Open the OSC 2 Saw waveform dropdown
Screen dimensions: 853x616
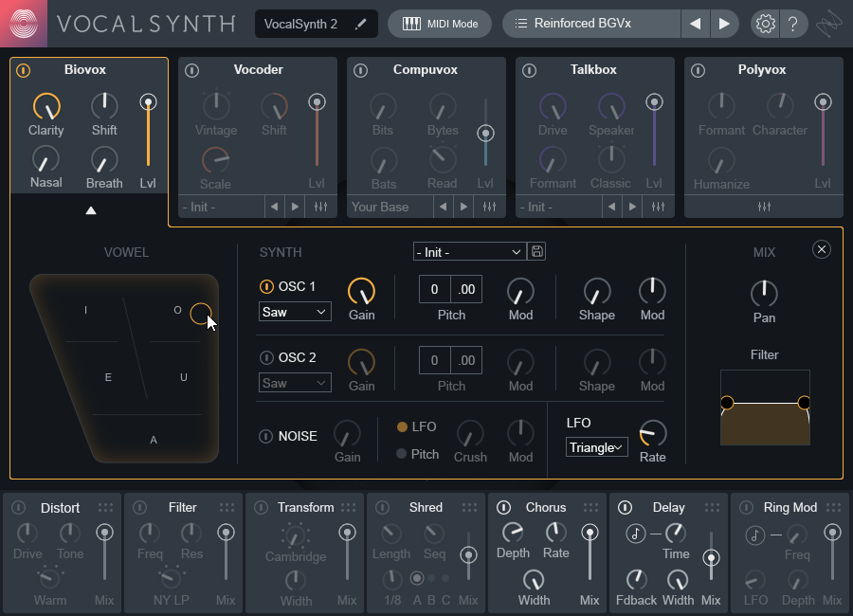(295, 383)
